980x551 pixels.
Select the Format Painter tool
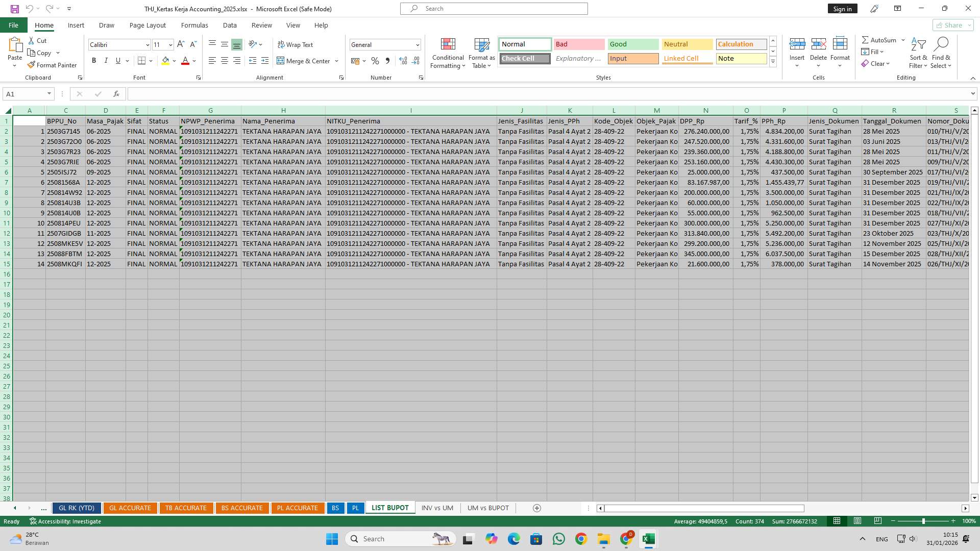pyautogui.click(x=52, y=65)
